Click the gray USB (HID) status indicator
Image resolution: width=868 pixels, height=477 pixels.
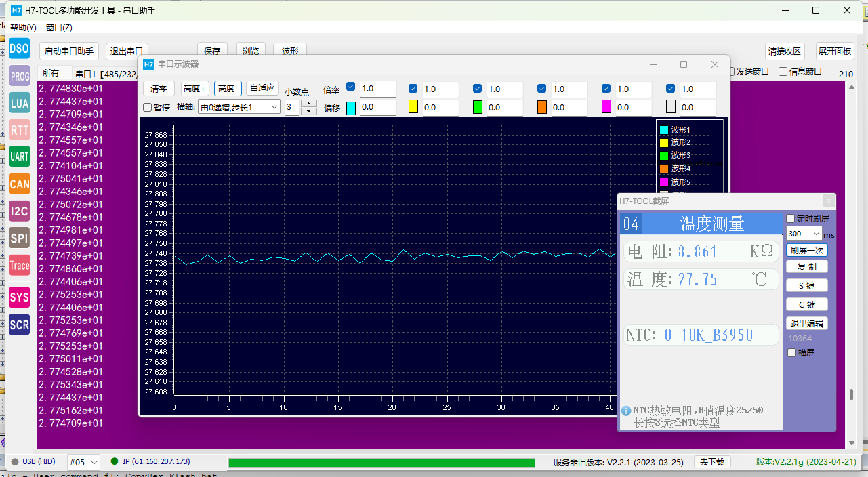[x=15, y=461]
